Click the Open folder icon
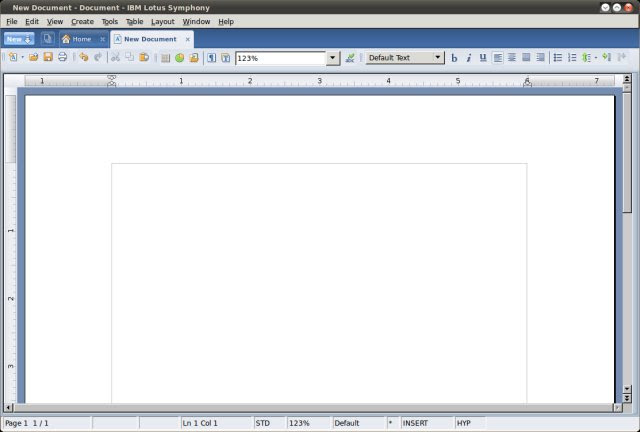This screenshot has height=432, width=640. [x=33, y=57]
